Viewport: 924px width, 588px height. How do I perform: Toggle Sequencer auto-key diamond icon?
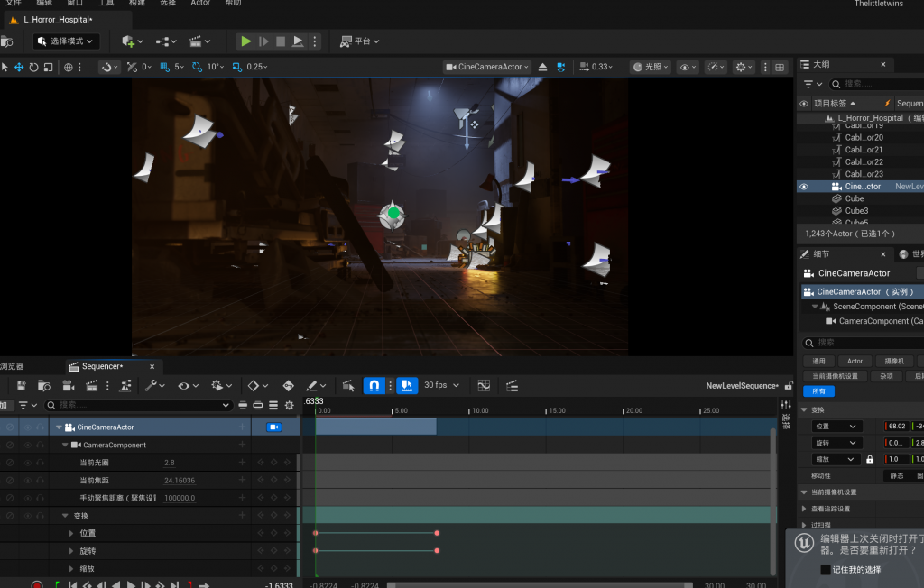pyautogui.click(x=288, y=386)
